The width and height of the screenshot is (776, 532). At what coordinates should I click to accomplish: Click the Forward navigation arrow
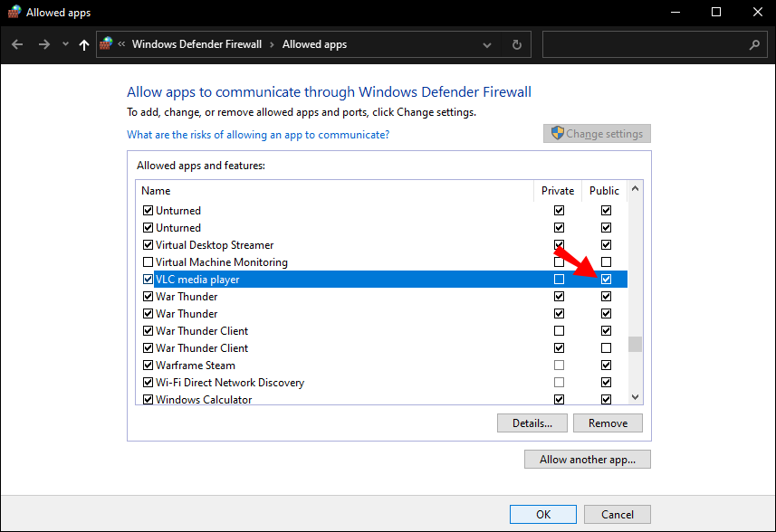42,44
